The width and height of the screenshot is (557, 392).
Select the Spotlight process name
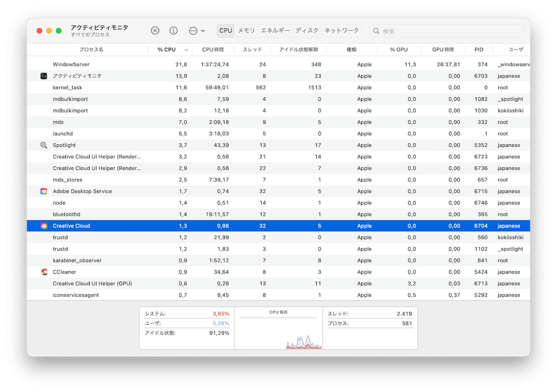(x=64, y=145)
